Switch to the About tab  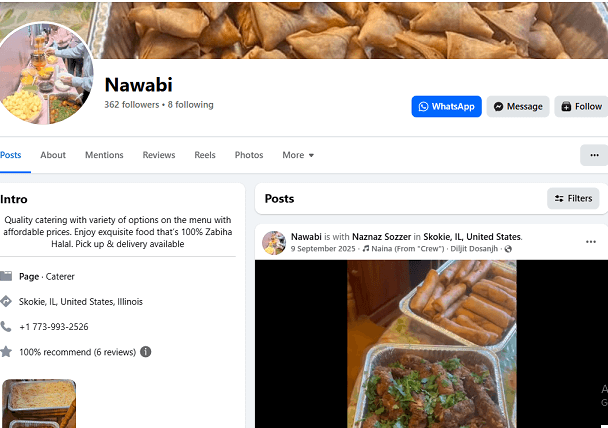pyautogui.click(x=53, y=155)
